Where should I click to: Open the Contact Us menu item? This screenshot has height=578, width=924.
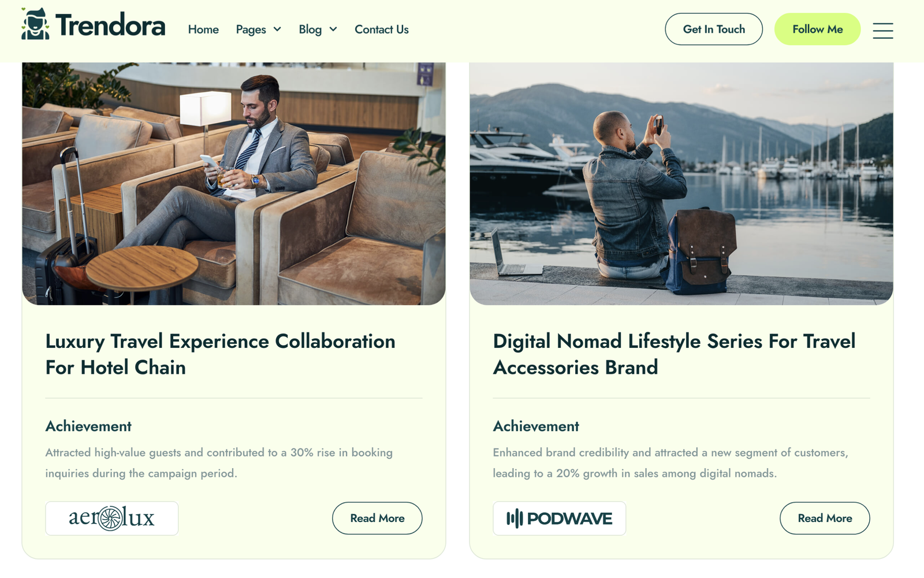(381, 29)
